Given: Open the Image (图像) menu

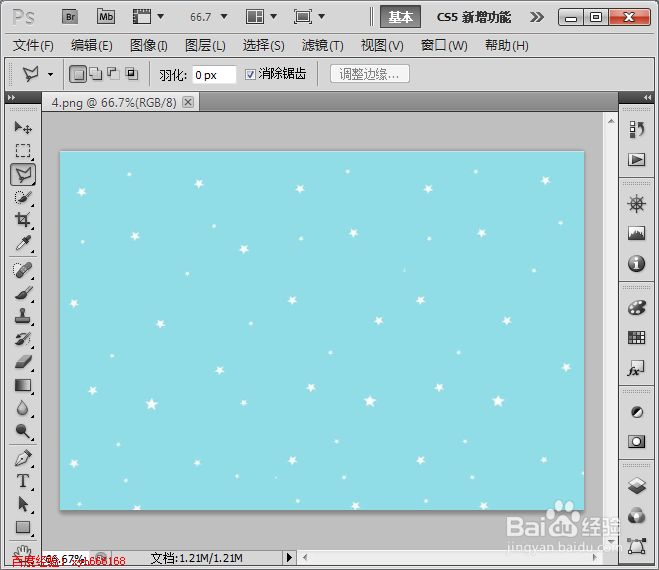Looking at the screenshot, I should (x=149, y=45).
